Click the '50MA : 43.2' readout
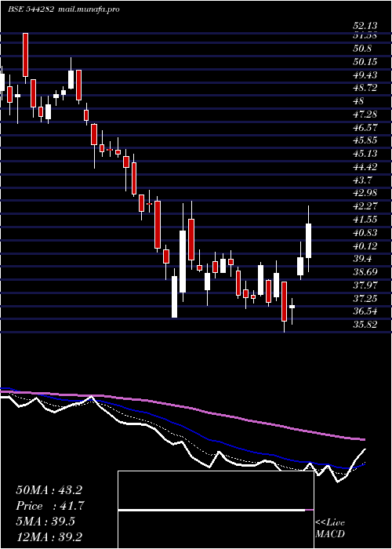The height and width of the screenshot is (549, 392). [x=49, y=490]
